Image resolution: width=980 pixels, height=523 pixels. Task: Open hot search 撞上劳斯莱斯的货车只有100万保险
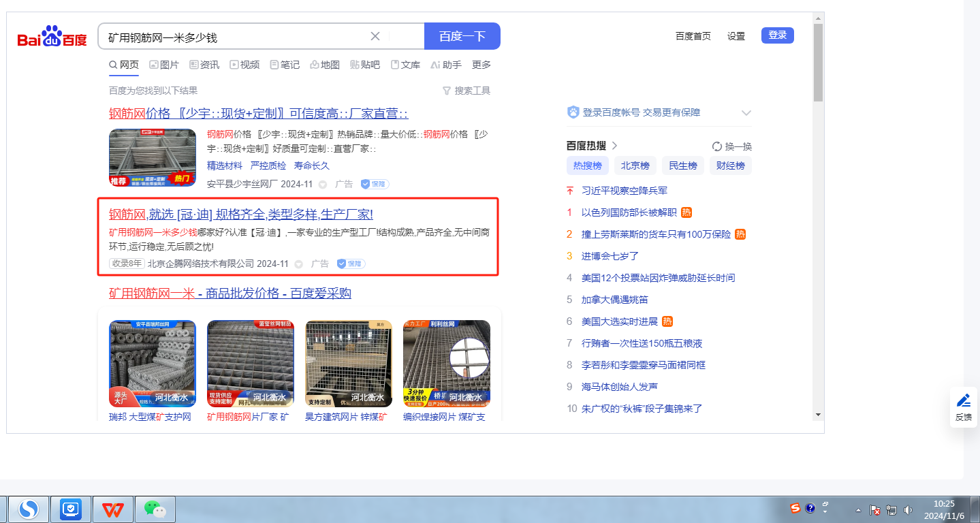(x=656, y=234)
